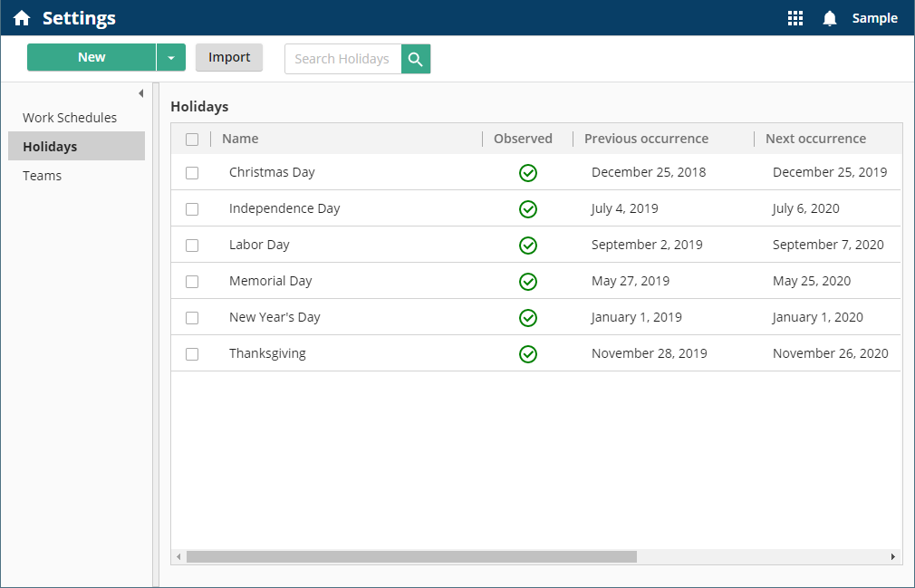This screenshot has width=915, height=588.
Task: Click the Import button
Action: pyautogui.click(x=229, y=57)
